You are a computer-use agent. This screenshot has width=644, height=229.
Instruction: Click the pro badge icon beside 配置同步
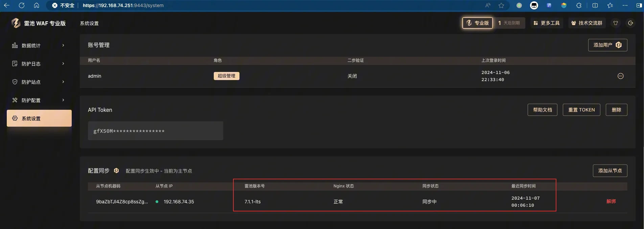116,171
